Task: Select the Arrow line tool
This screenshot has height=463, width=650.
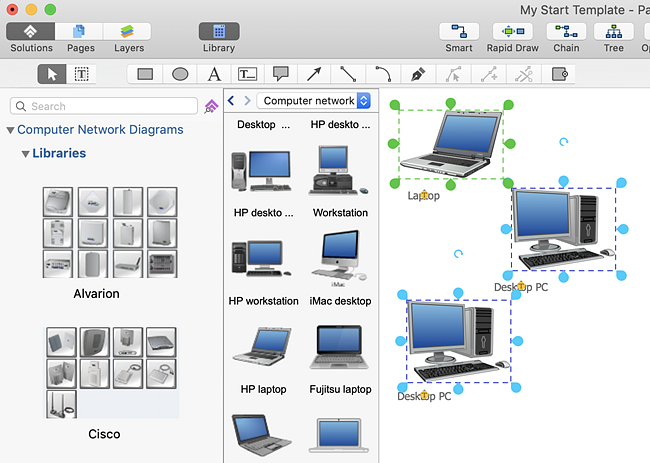Action: tap(314, 74)
